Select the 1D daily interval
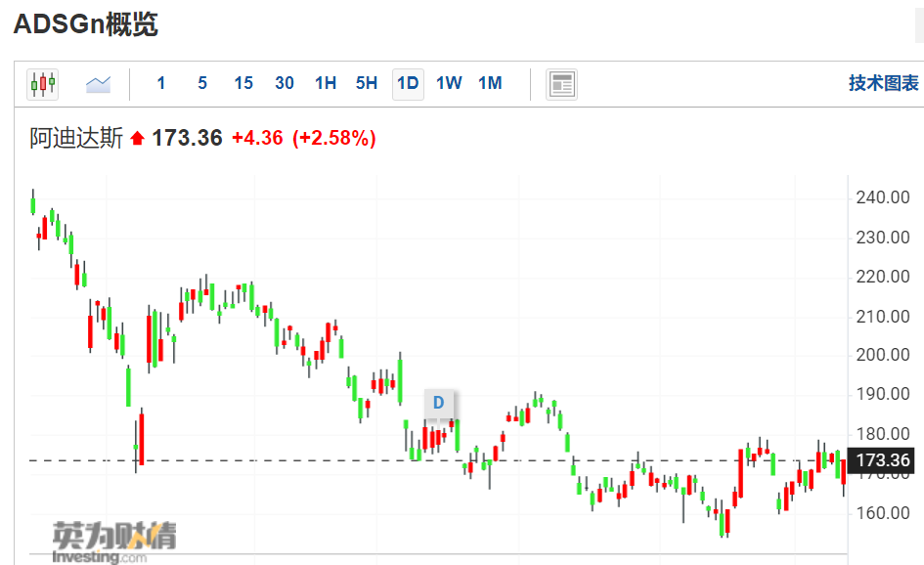Image resolution: width=924 pixels, height=565 pixels. click(x=408, y=84)
